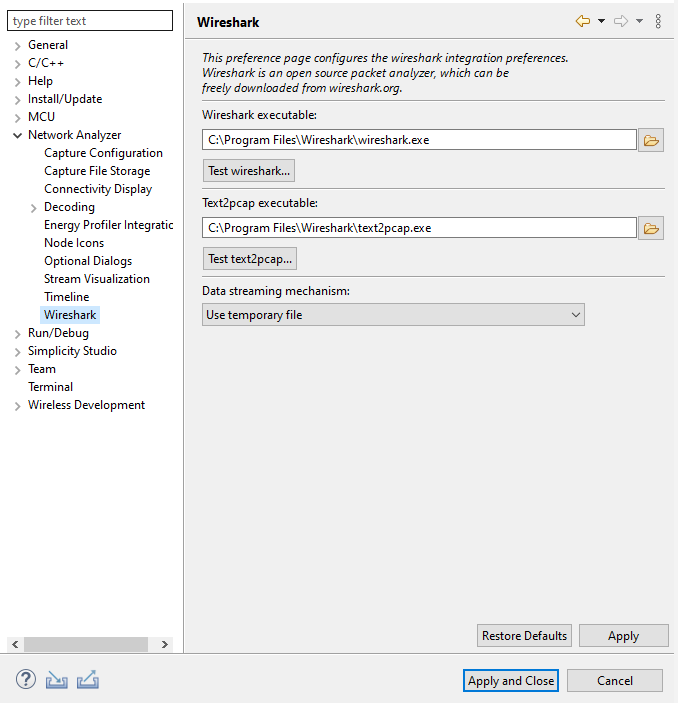Browse folder for Wireshark executable
The image size is (678, 703).
coord(651,140)
